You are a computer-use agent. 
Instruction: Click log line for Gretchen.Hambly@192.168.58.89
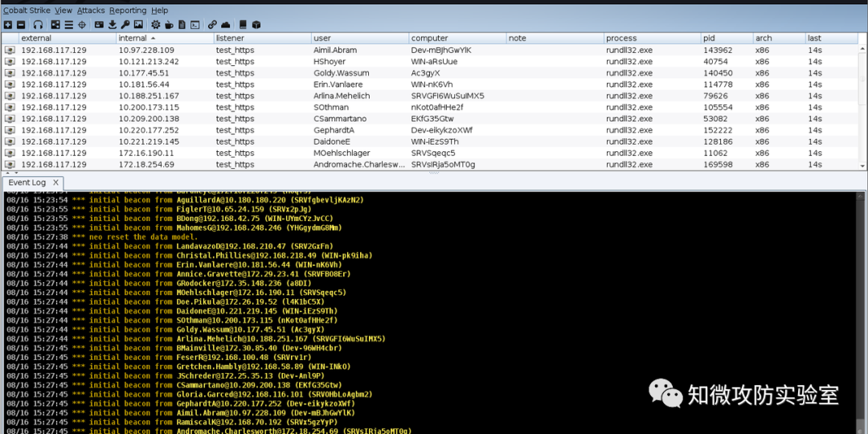pos(178,366)
